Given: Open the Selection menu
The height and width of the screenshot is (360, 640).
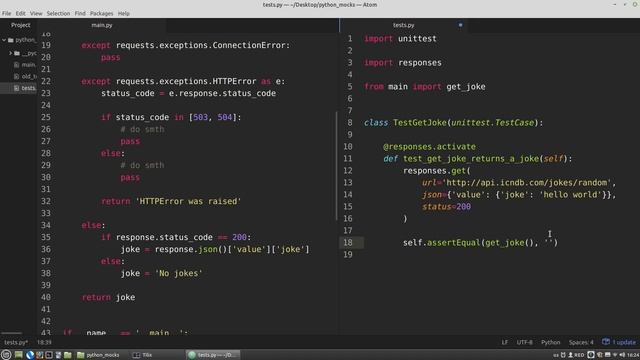Looking at the screenshot, I should [x=58, y=13].
